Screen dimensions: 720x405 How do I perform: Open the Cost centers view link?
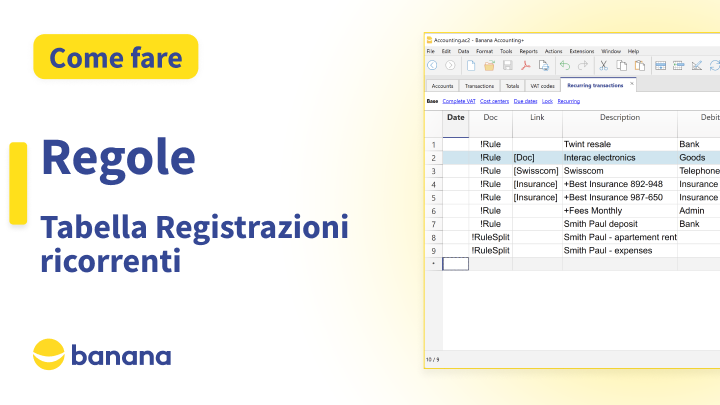coord(495,101)
